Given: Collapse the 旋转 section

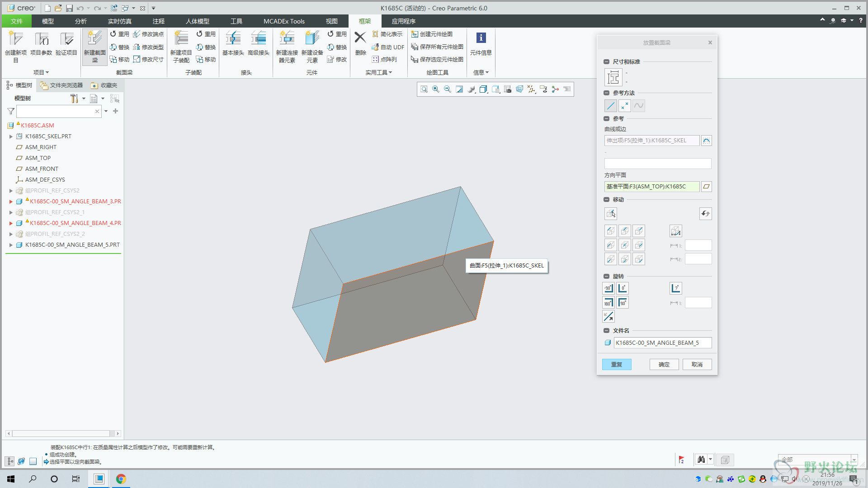Looking at the screenshot, I should (606, 277).
